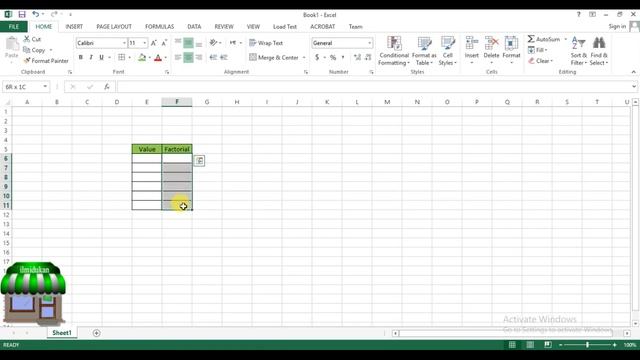This screenshot has width=640, height=360.
Task: Toggle middle vertical alignment
Action: [x=188, y=43]
